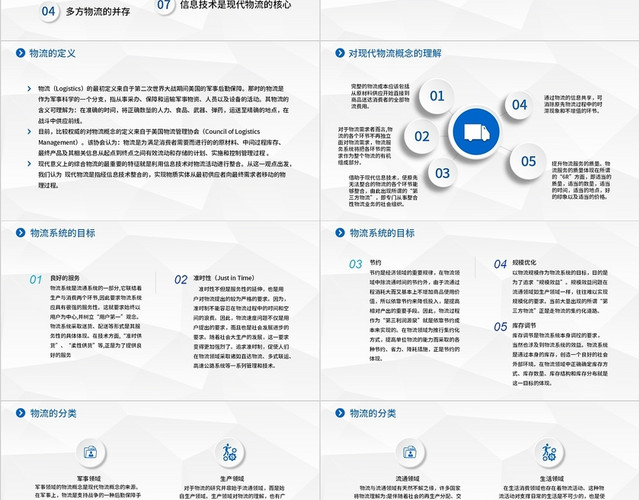640x500 pixels.
Task: Select the 01 circle in the truck diagram
Action: [x=437, y=96]
